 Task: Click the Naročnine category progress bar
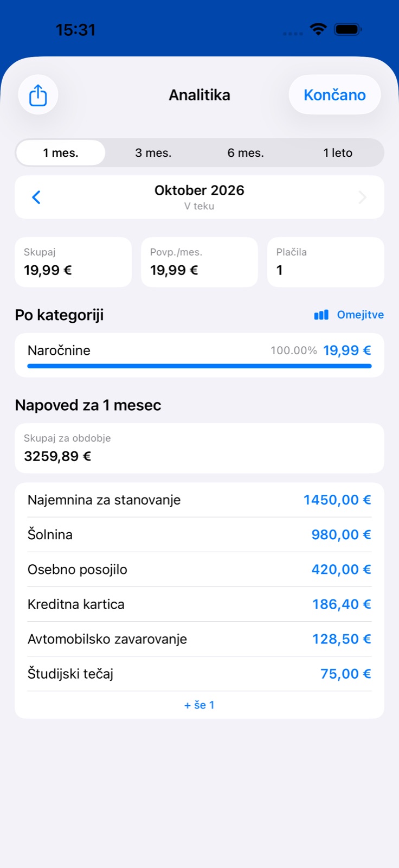pyautogui.click(x=200, y=366)
